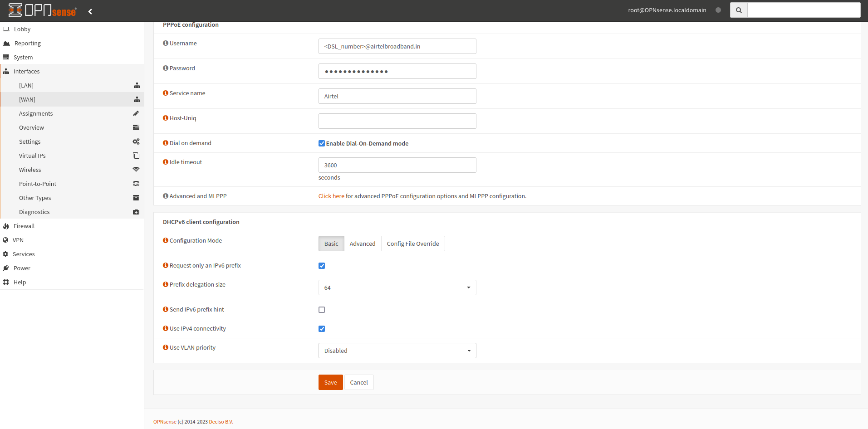The image size is (868, 429).
Task: Click root@OPNsense.localdomain user label
Action: point(667,10)
